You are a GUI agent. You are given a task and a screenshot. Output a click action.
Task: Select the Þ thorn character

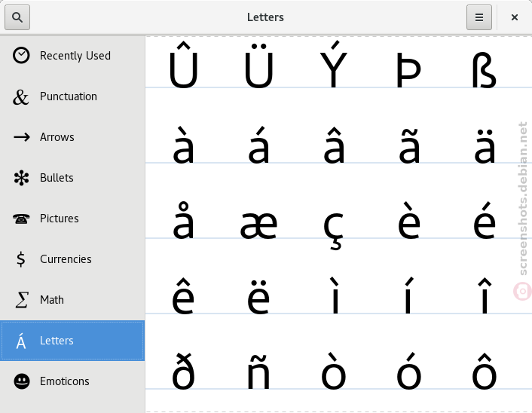pos(409,70)
